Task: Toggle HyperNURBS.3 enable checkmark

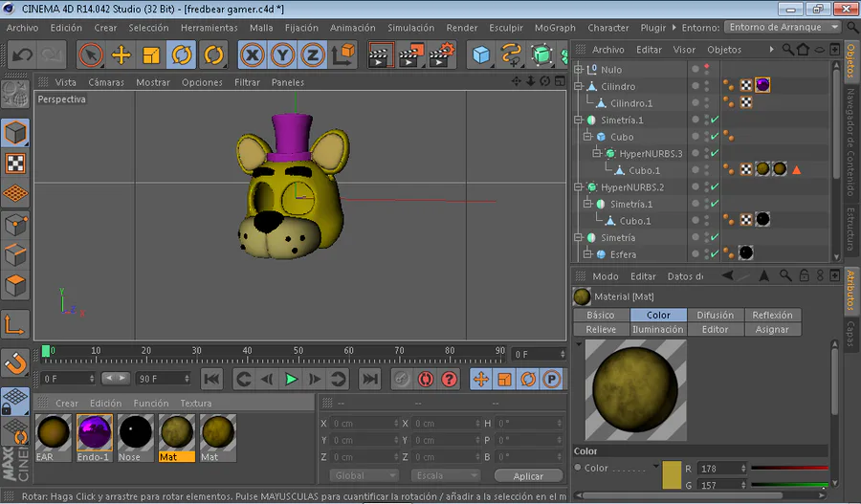Action: tap(715, 153)
